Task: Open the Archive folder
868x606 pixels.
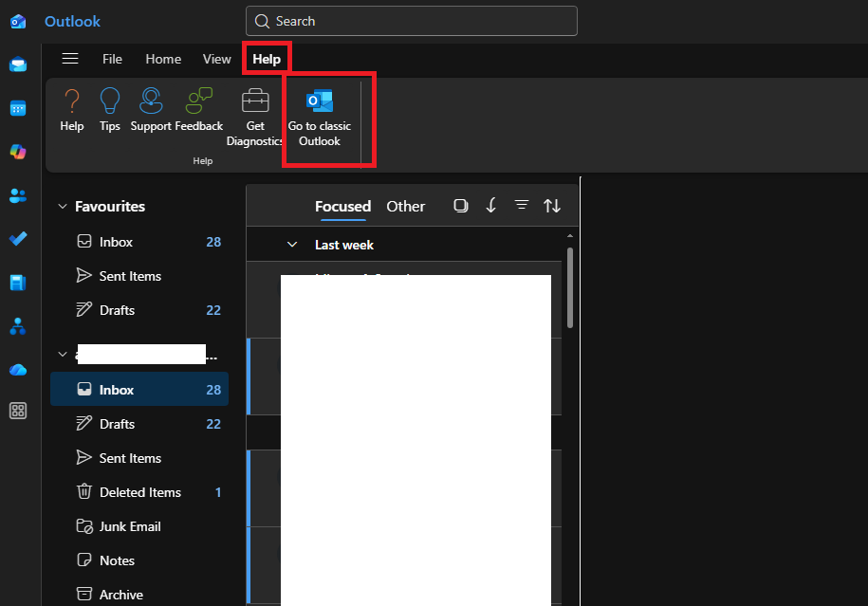Action: tap(139, 595)
